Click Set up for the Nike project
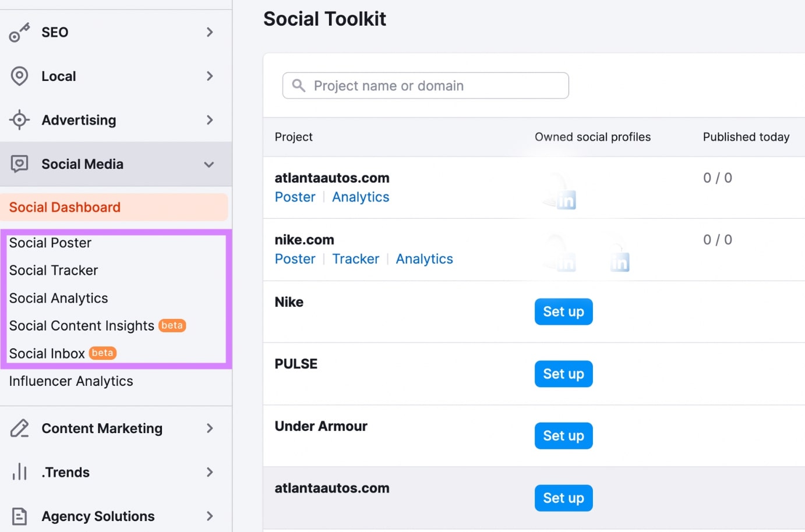 563,311
